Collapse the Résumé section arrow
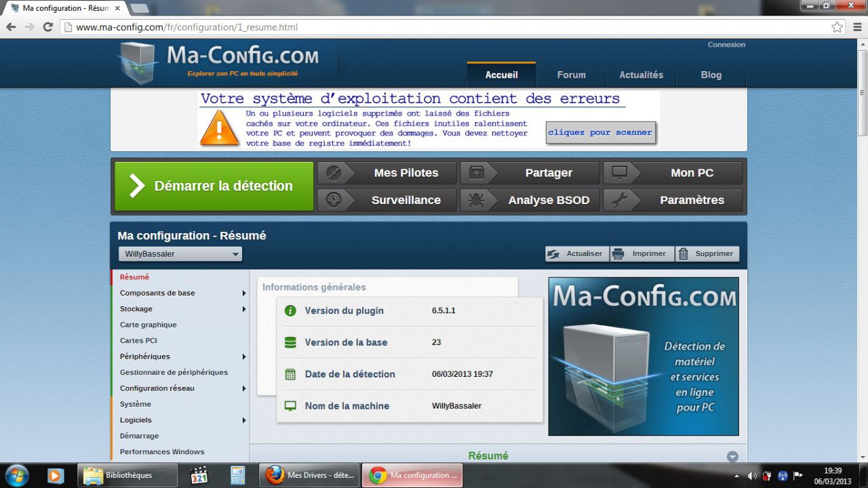Screen dimensions: 868x488 coord(732,456)
